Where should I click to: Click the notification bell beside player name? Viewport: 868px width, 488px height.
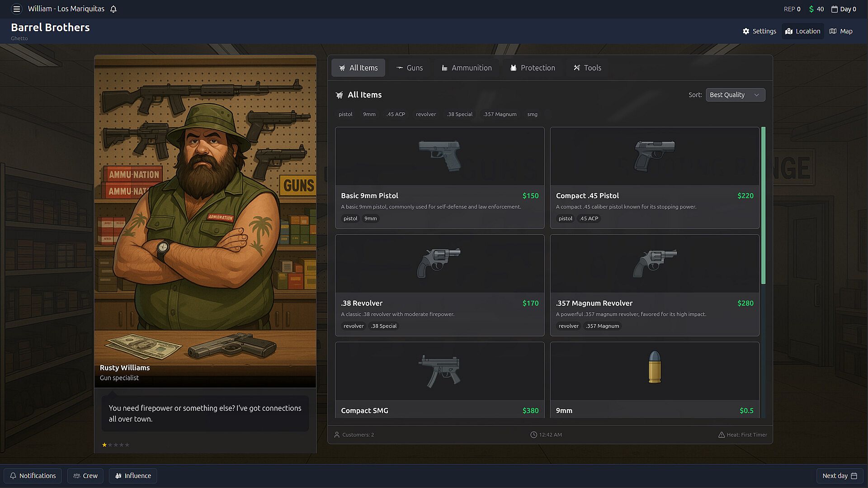point(113,9)
